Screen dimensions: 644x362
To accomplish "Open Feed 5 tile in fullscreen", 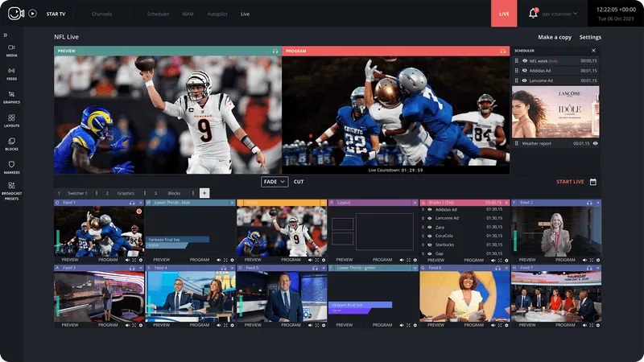I will (316, 325).
